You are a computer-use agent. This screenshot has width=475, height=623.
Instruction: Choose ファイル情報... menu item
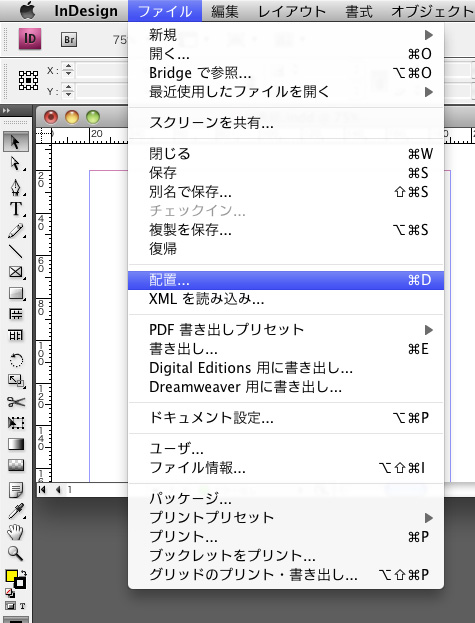tap(286, 468)
